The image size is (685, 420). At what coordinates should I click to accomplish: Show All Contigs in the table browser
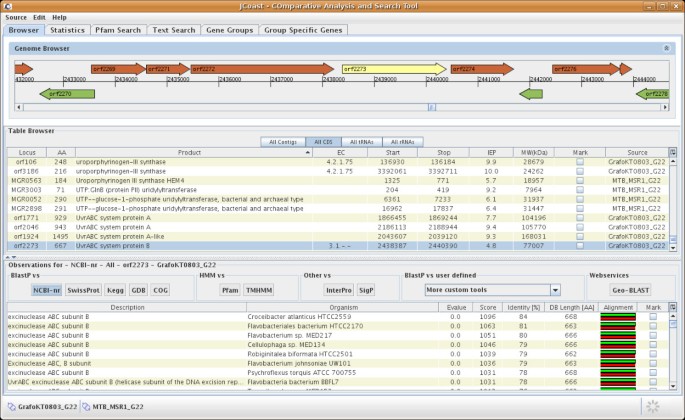pos(283,142)
